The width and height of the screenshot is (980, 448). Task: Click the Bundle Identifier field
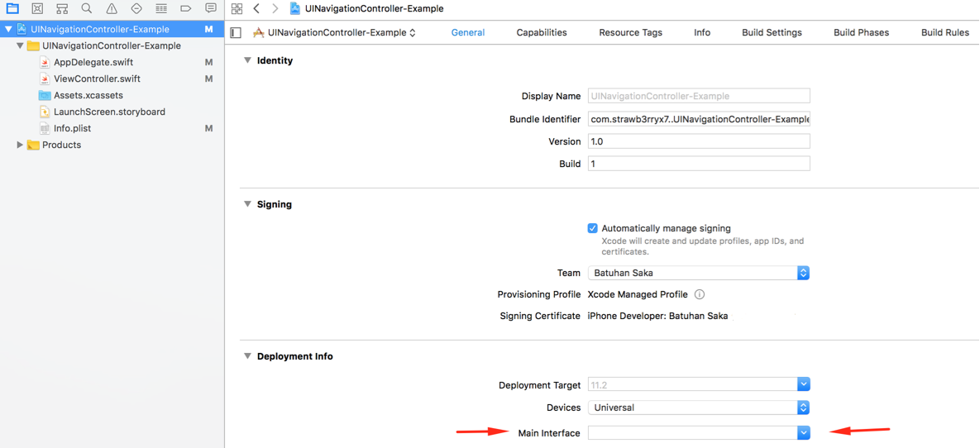(x=698, y=119)
